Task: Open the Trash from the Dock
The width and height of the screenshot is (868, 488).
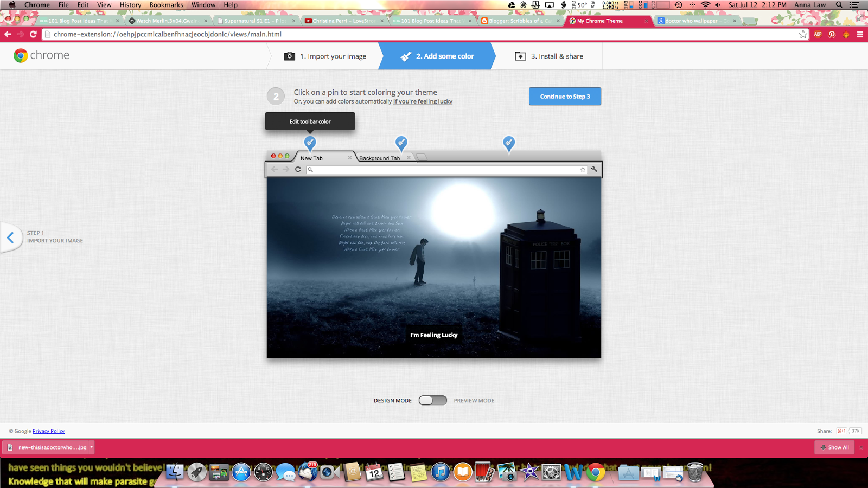Action: point(695,472)
